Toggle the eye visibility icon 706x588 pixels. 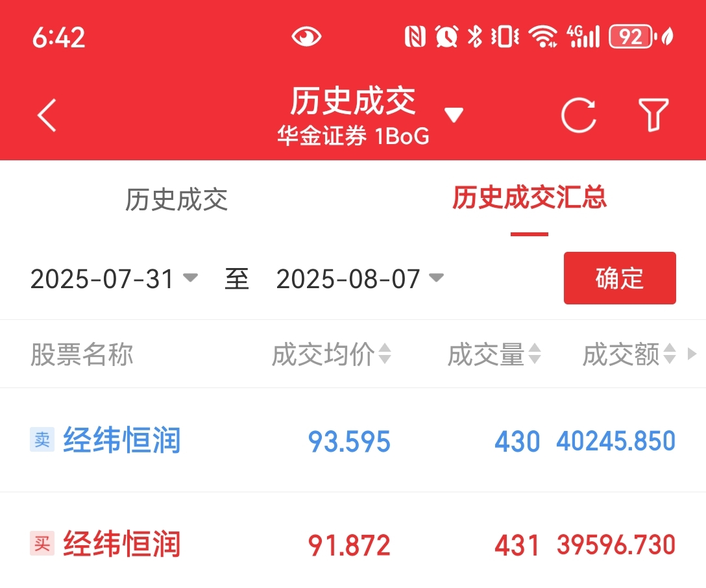pyautogui.click(x=306, y=36)
